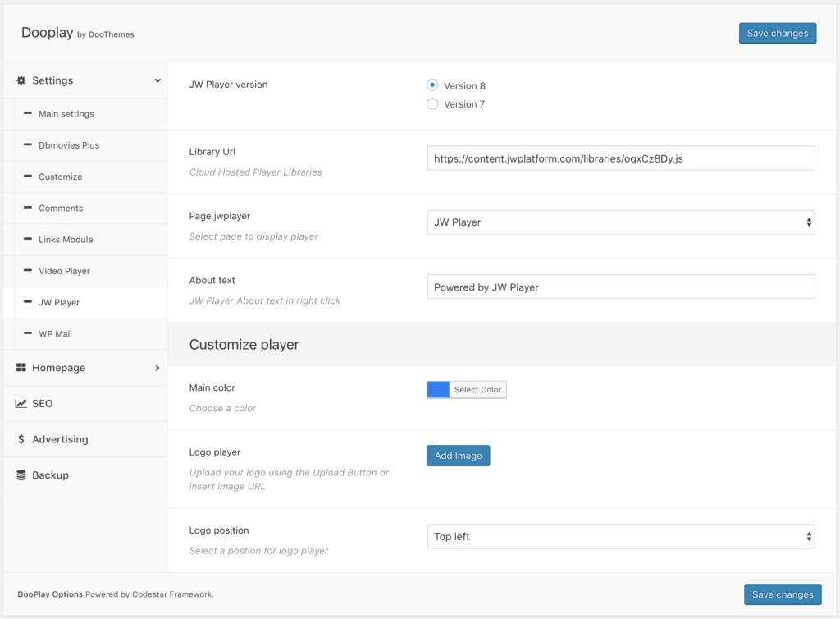Click the dash icon beside WP Mail

click(29, 334)
